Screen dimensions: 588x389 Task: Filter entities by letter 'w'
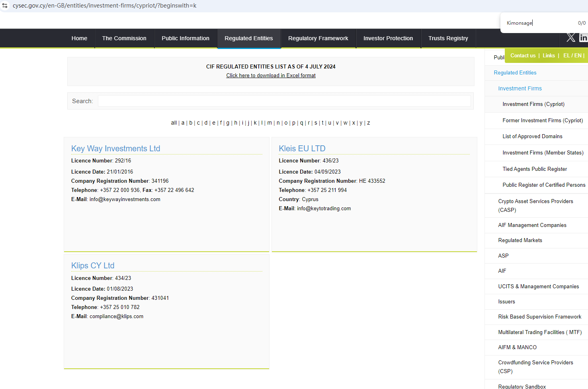click(x=345, y=123)
